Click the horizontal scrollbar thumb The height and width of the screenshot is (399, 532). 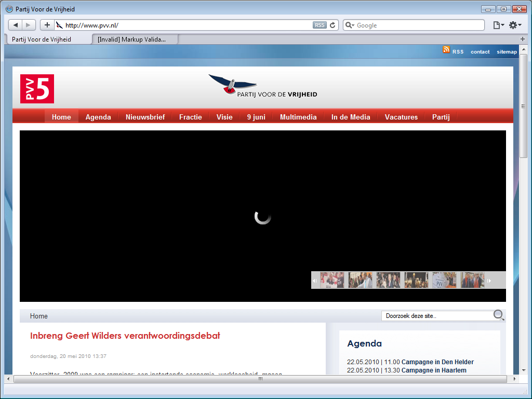[x=260, y=379]
